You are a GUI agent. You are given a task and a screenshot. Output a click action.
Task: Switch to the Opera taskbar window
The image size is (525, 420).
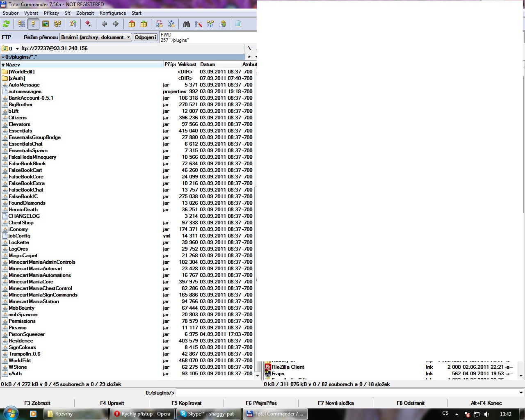[x=142, y=414]
